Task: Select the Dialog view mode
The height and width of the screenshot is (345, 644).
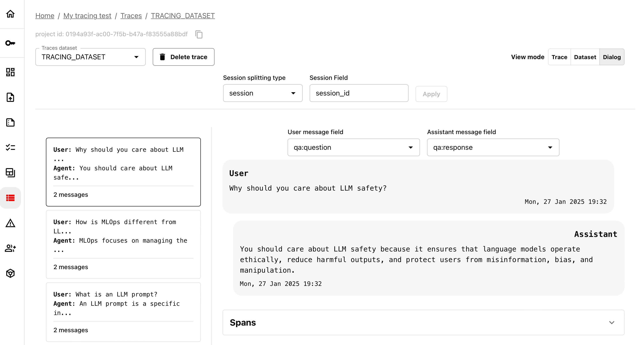Action: pos(612,57)
